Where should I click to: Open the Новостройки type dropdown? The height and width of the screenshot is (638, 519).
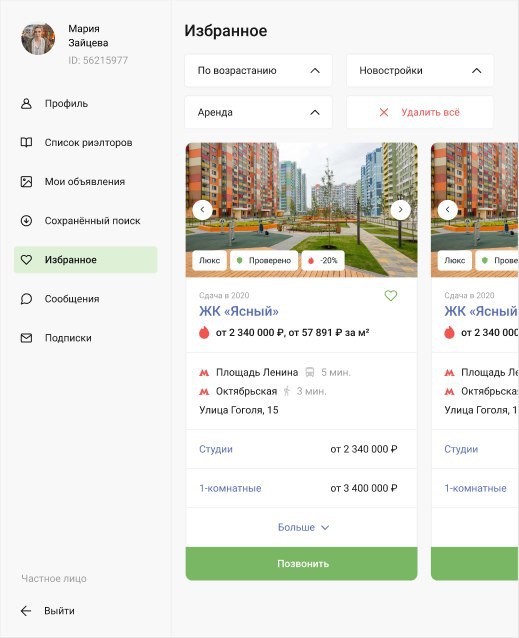click(x=420, y=70)
